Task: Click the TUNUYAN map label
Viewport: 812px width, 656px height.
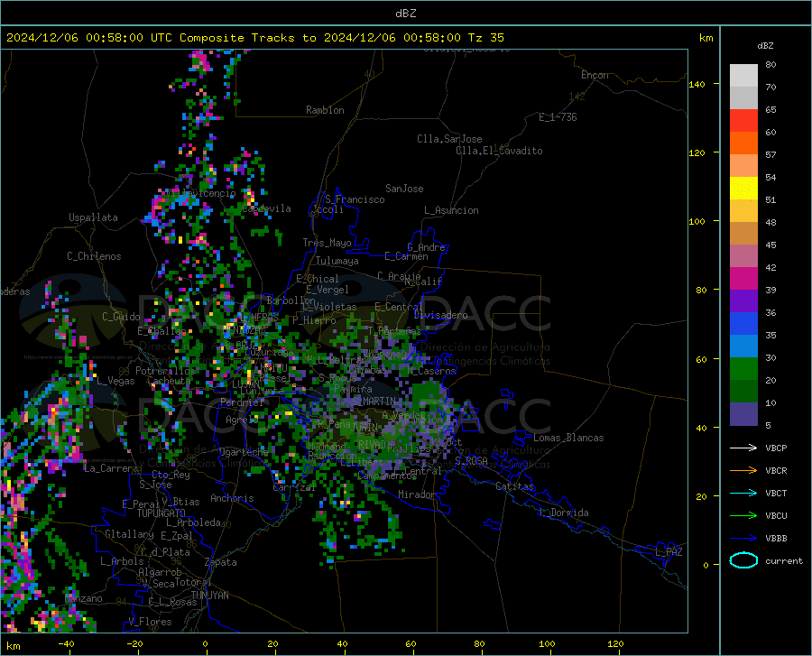Action: coord(209,596)
